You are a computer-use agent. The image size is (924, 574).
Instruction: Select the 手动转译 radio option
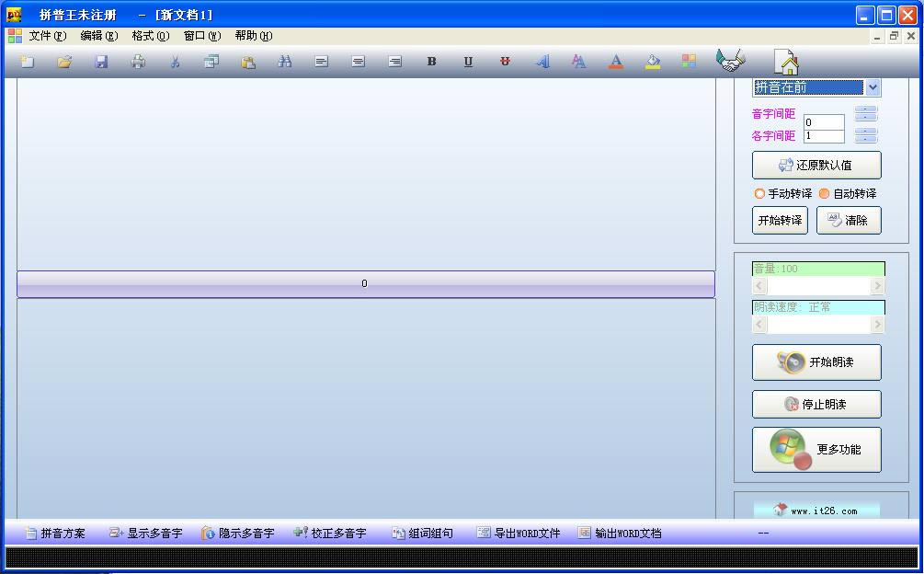759,194
